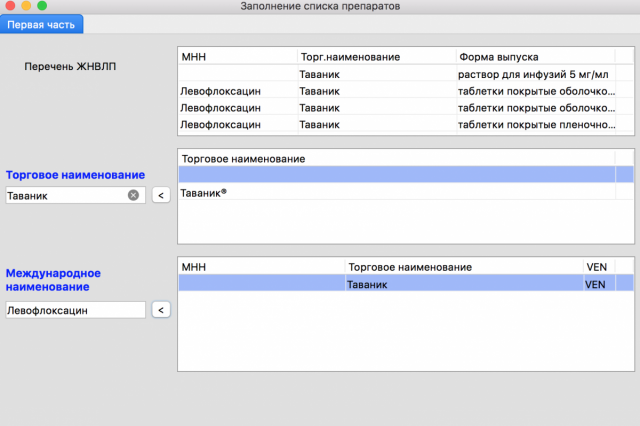
Task: Click Торговое наименование header in the bottom table
Action: [x=464, y=267]
